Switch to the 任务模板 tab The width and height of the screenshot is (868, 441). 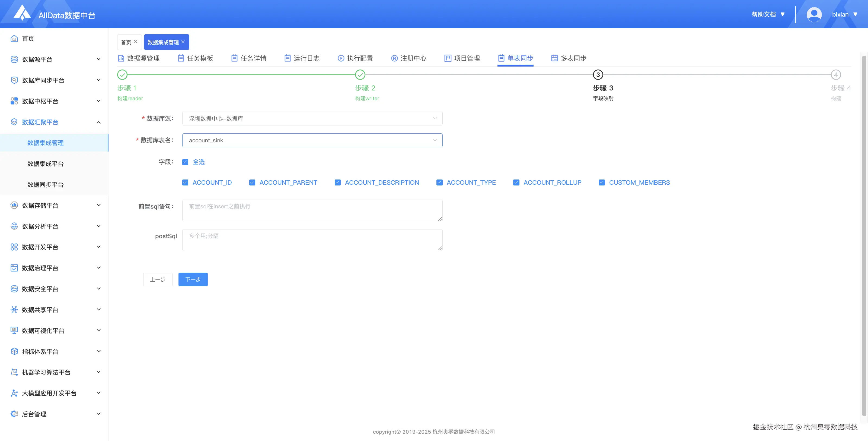click(x=195, y=58)
